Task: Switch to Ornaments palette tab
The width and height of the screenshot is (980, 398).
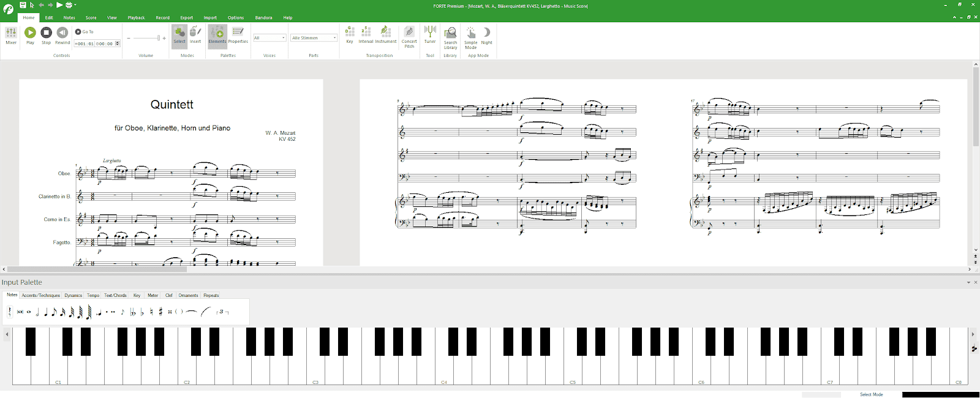Action: click(188, 295)
